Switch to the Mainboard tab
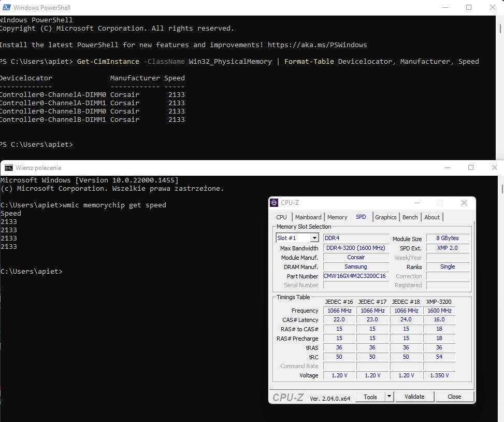Image resolution: width=504 pixels, height=422 pixels. [308, 217]
